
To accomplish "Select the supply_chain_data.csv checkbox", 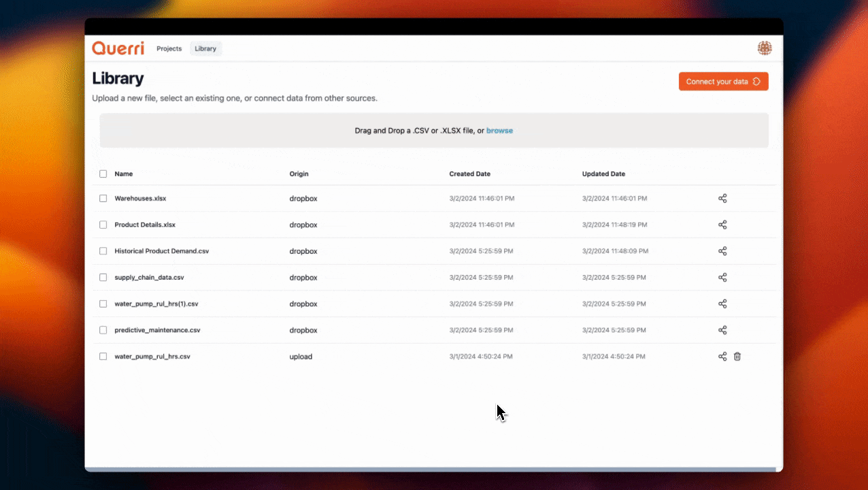I will (103, 278).
